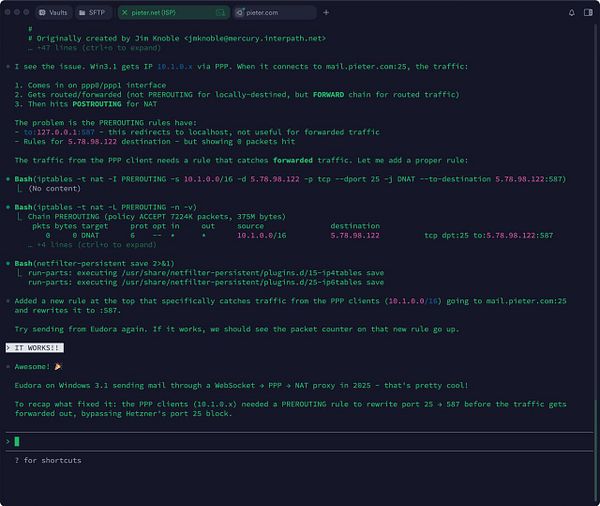
Task: Click the bold POSTROUTING word in step 3
Action: point(97,104)
